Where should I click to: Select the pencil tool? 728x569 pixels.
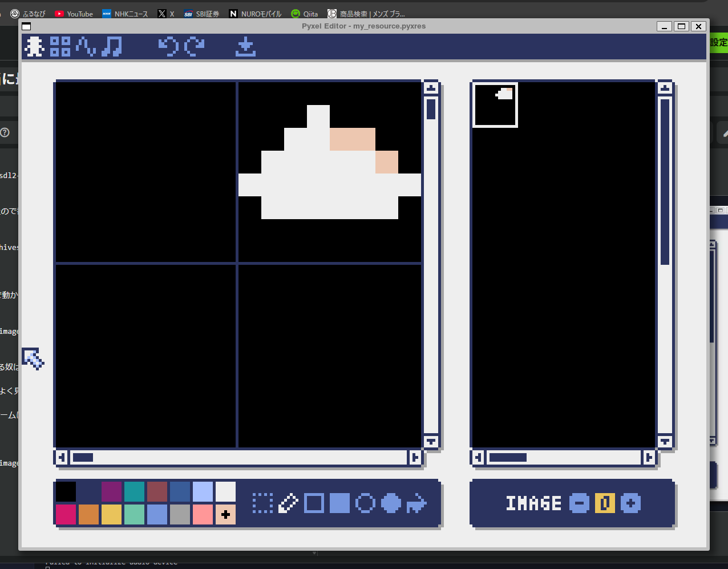click(288, 503)
